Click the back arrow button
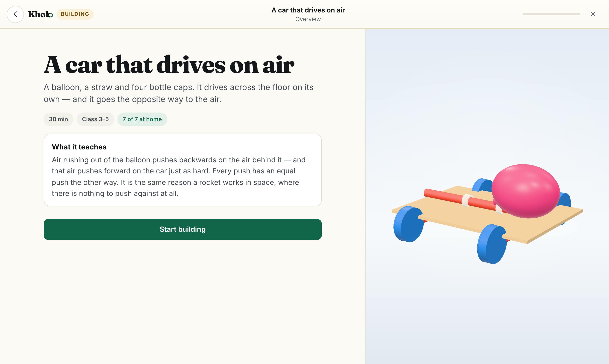Screen dimensions: 609x364 15,14
